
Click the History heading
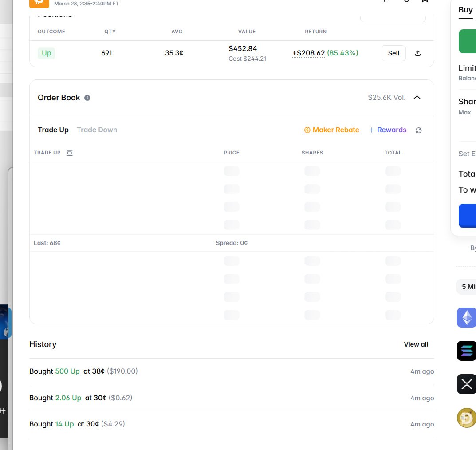click(43, 344)
